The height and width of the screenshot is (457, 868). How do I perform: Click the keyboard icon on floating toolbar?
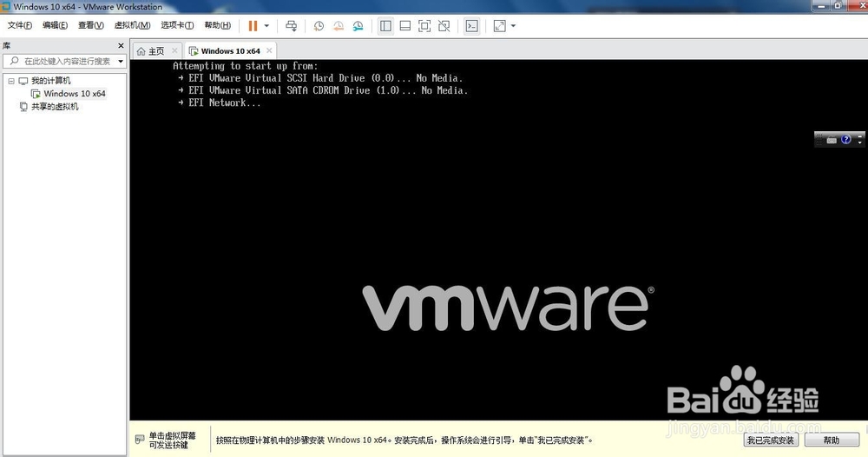pyautogui.click(x=832, y=140)
